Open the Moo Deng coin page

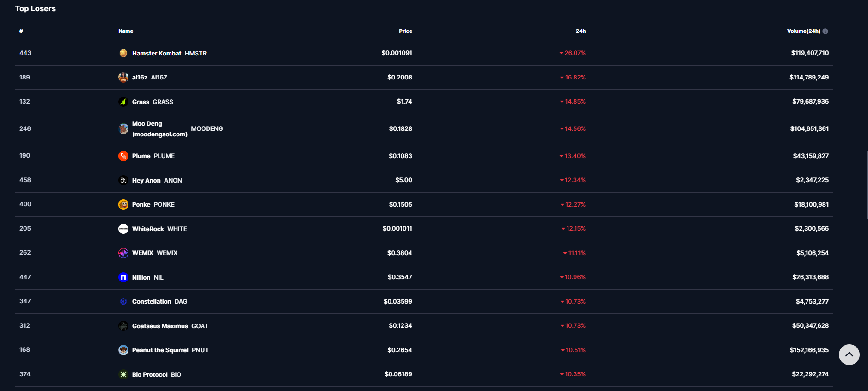point(159,128)
